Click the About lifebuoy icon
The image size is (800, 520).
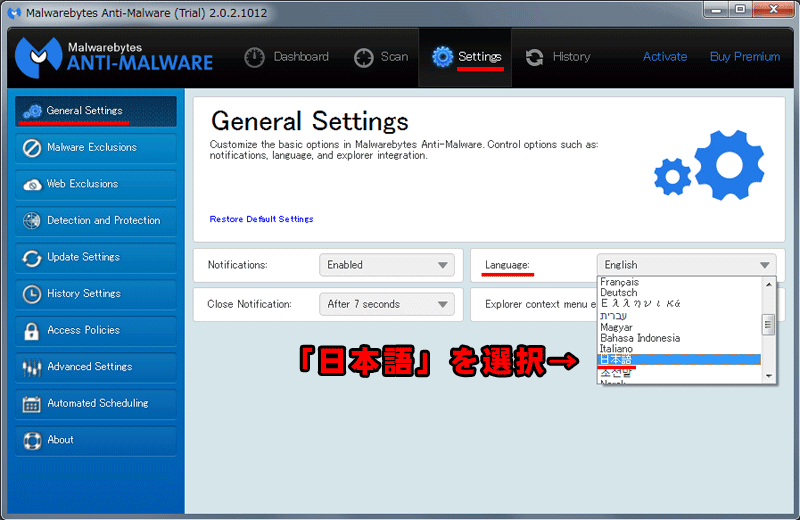tap(32, 440)
